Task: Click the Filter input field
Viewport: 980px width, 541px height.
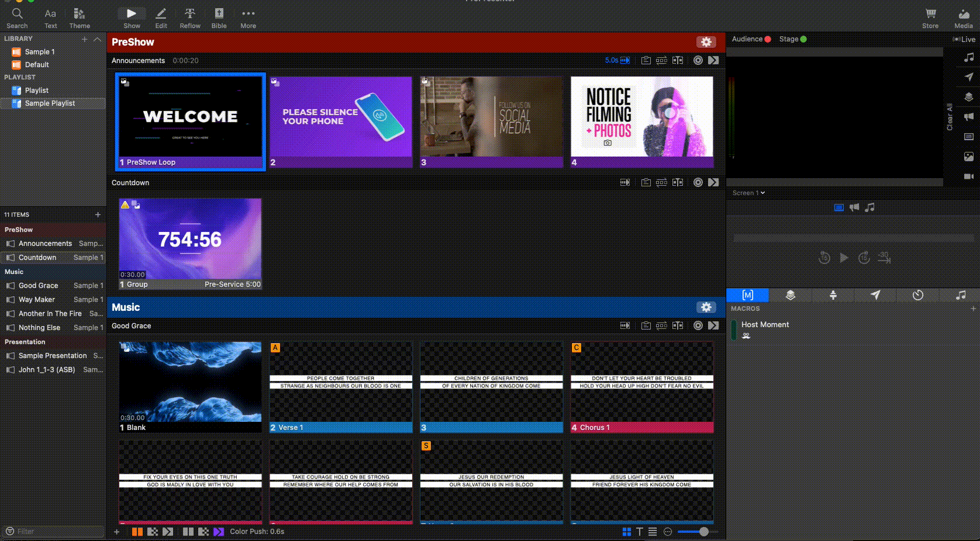Action: 53,531
